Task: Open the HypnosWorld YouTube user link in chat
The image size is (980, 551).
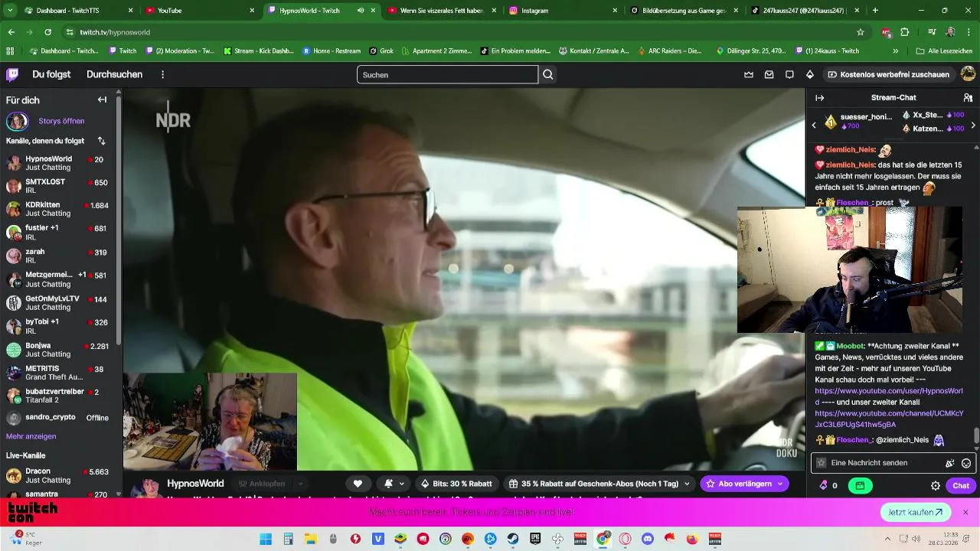Action: click(888, 396)
